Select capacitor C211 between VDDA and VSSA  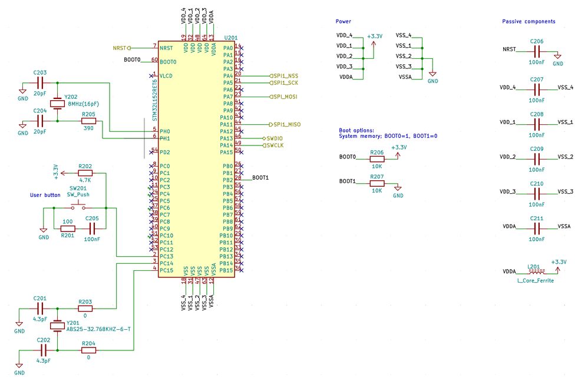point(537,229)
